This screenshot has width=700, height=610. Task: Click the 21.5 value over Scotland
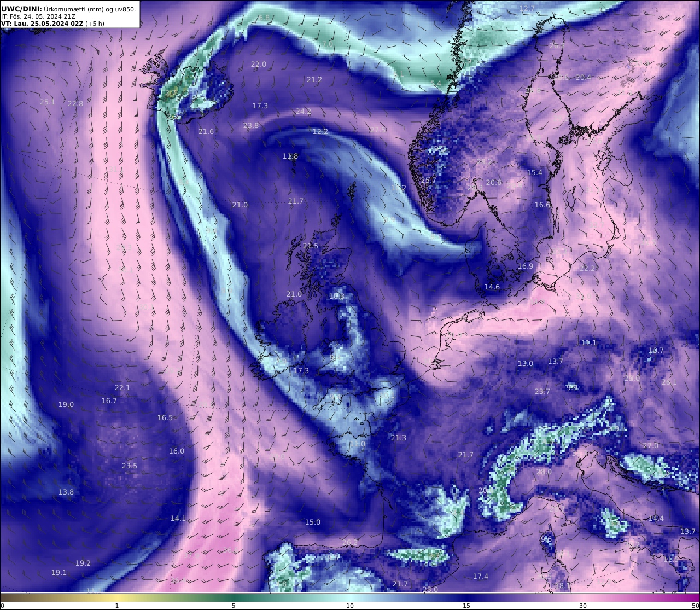tap(310, 246)
